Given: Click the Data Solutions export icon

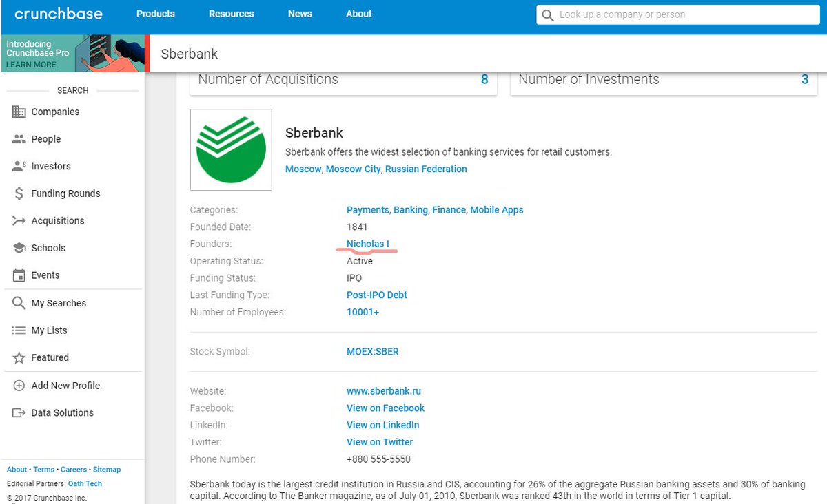Looking at the screenshot, I should coord(19,413).
